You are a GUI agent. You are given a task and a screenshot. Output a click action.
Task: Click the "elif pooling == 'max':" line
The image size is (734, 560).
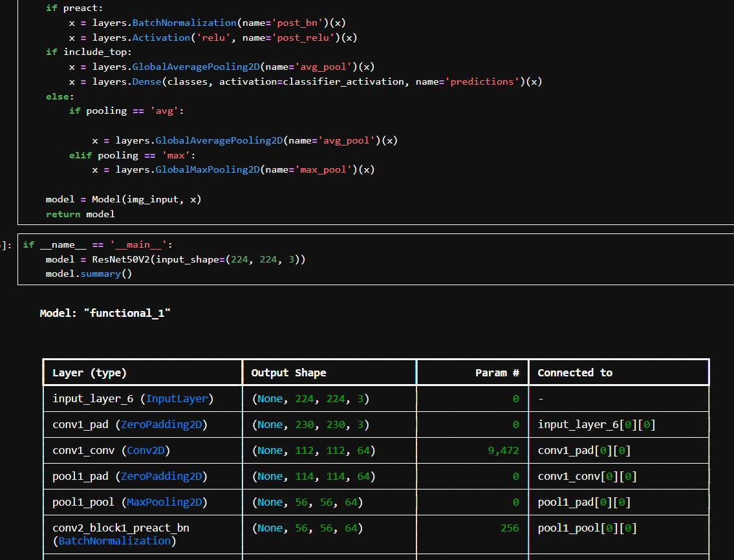(x=133, y=155)
